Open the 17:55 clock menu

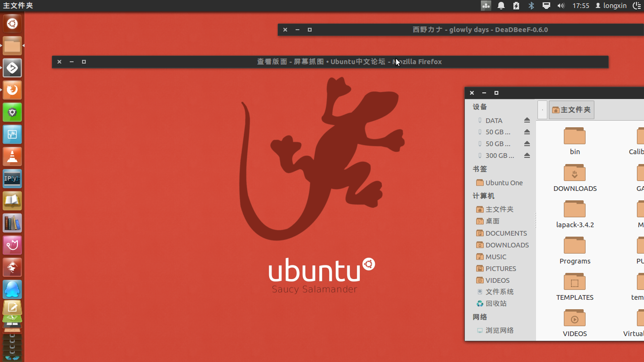click(x=581, y=6)
